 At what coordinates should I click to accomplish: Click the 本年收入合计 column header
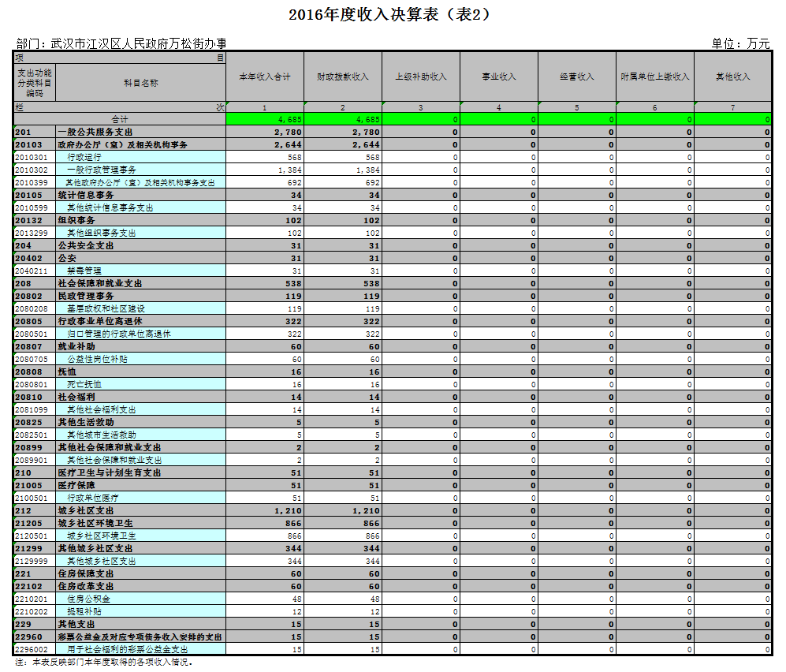(x=265, y=77)
